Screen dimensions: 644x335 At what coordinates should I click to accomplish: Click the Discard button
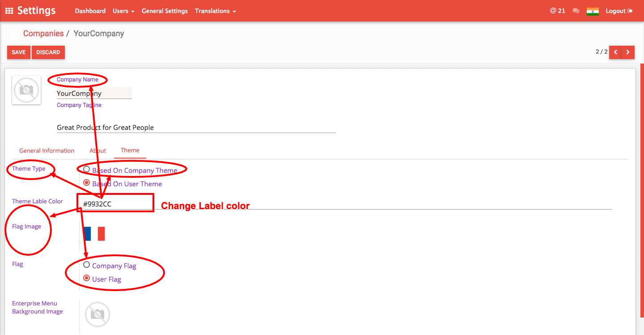(x=48, y=52)
